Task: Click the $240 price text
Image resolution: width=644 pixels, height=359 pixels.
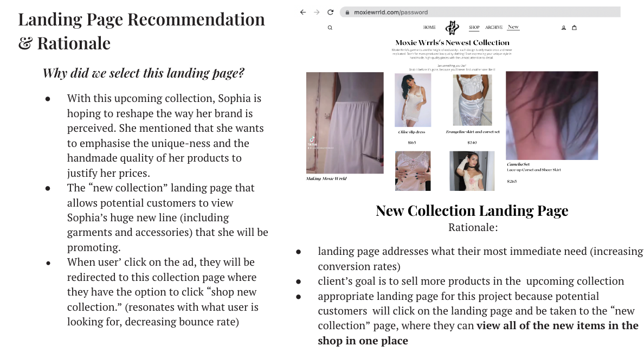Action: pyautogui.click(x=472, y=143)
